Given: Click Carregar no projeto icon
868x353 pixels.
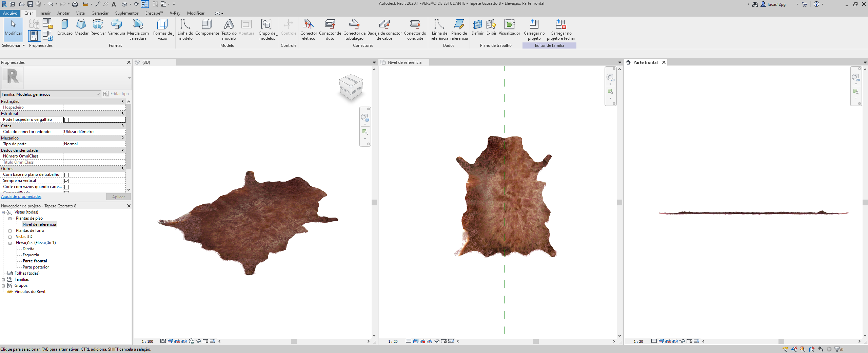Looking at the screenshot, I should 534,25.
